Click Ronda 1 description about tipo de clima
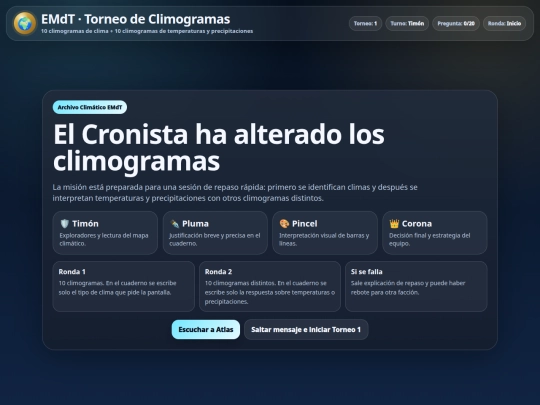Screen dimensions: 540x405 (x=117, y=288)
